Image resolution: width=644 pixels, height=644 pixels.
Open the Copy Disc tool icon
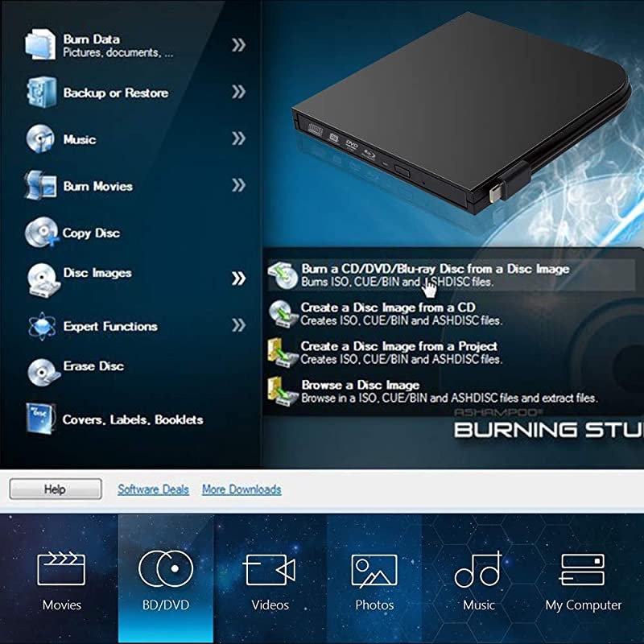[40, 233]
